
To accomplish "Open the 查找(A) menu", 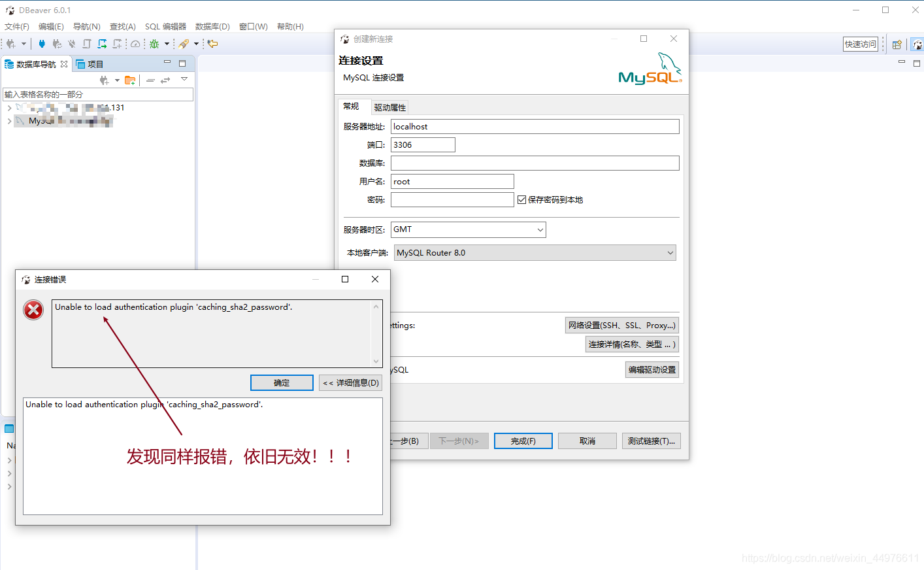I will (123, 27).
